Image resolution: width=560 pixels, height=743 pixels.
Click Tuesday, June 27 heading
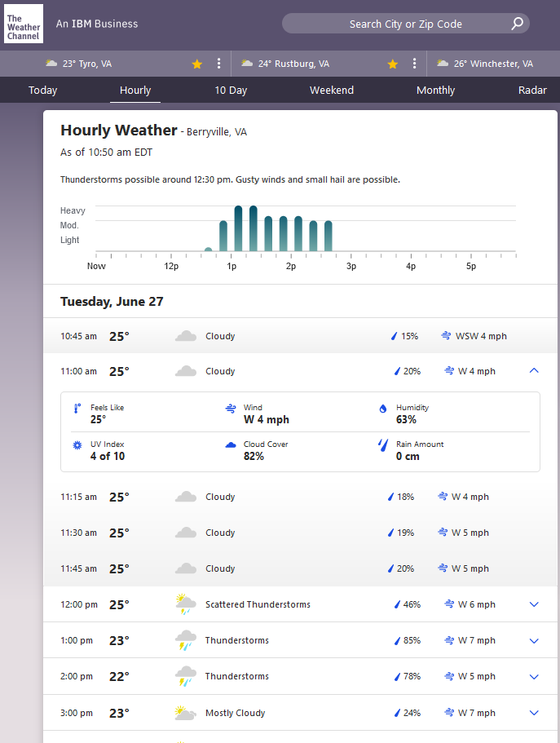coord(112,302)
